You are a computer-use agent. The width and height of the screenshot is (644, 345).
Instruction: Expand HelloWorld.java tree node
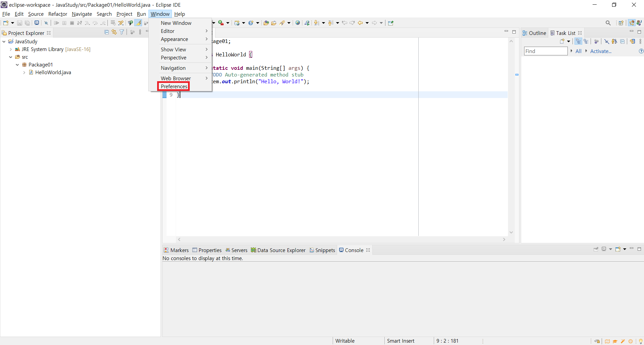(x=24, y=72)
